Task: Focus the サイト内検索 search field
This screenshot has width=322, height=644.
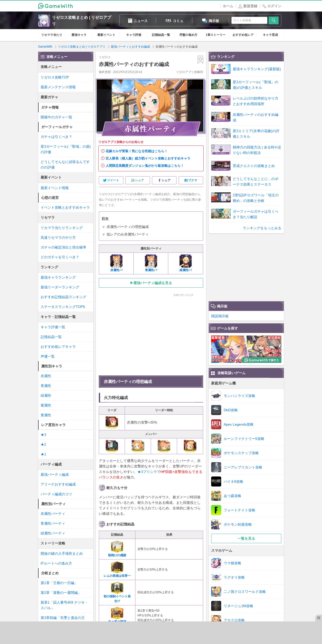Action: pyautogui.click(x=249, y=20)
